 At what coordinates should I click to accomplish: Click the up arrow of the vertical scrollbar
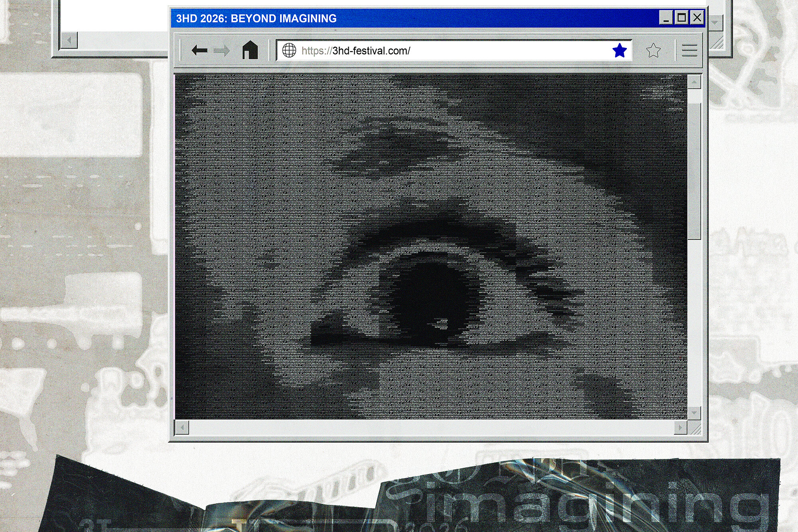coord(694,82)
